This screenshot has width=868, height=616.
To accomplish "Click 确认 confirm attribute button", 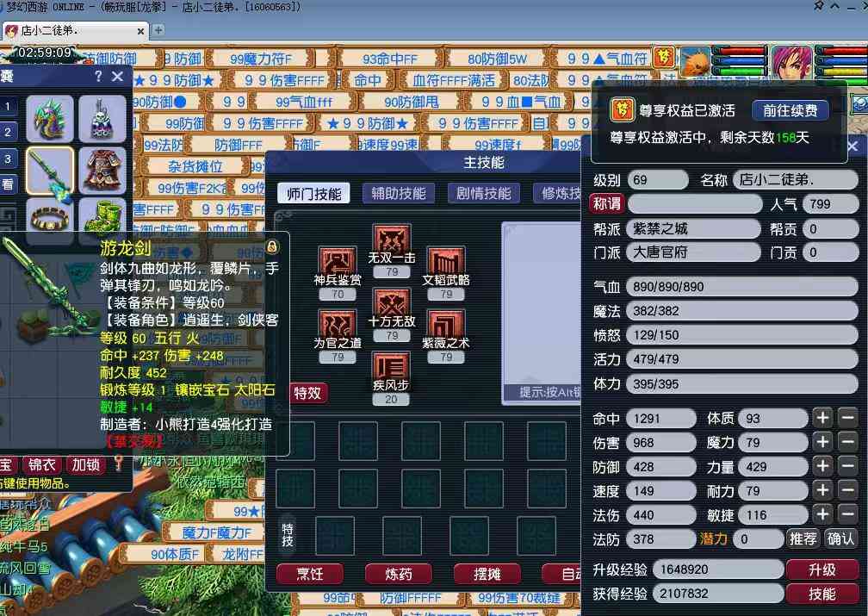I will pyautogui.click(x=840, y=538).
